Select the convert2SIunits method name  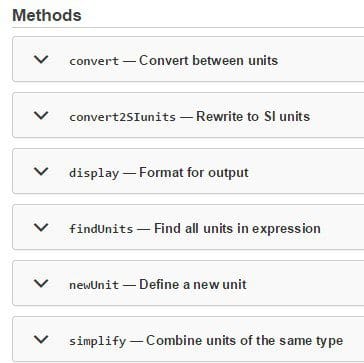(x=122, y=117)
